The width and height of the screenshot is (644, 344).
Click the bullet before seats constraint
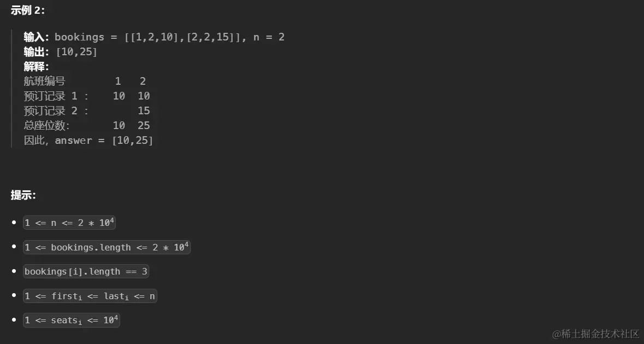14,320
